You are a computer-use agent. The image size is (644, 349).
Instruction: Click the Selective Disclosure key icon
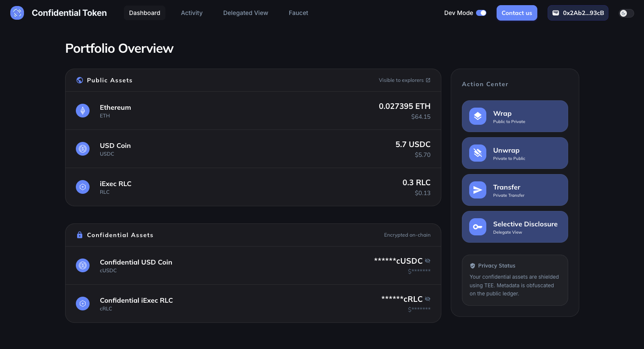(477, 226)
